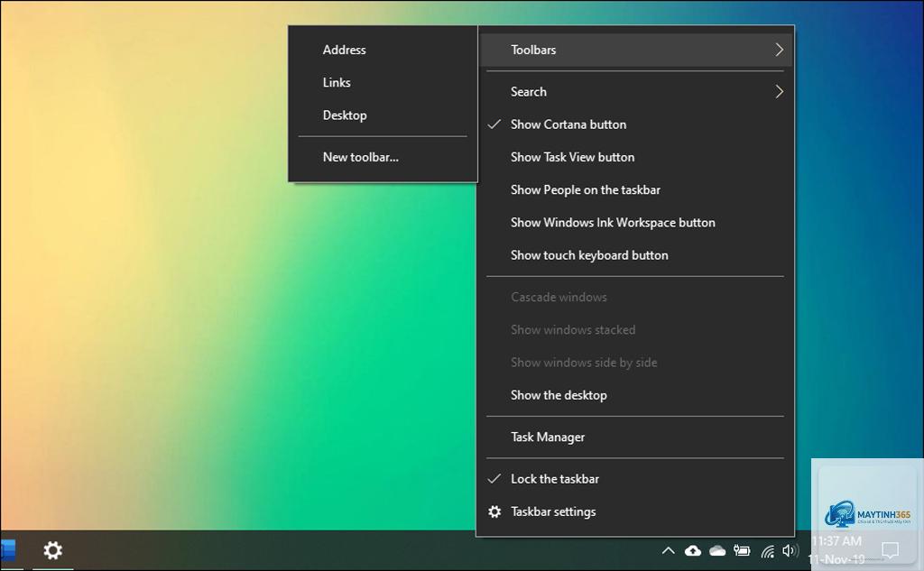Select the Address toolbar in the submenu
The height and width of the screenshot is (571, 924).
[x=383, y=50]
